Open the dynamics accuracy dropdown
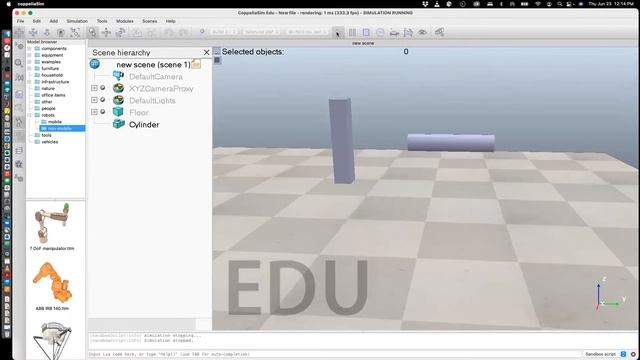 click(261, 32)
